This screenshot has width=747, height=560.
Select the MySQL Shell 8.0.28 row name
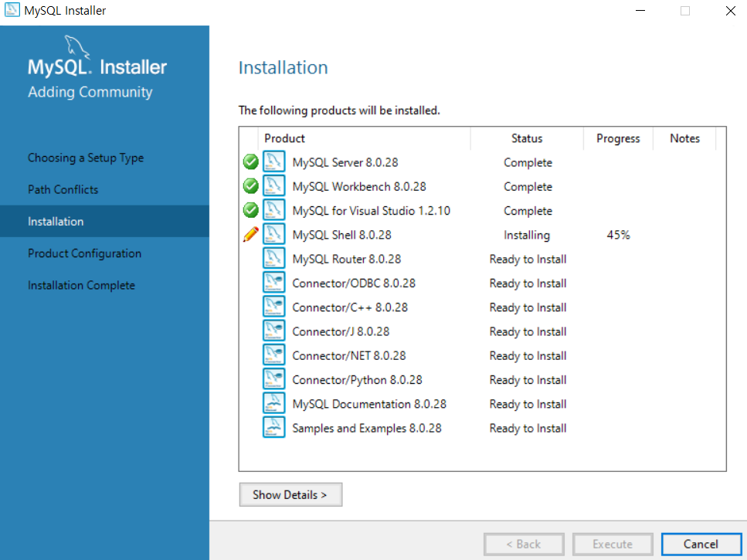click(341, 235)
